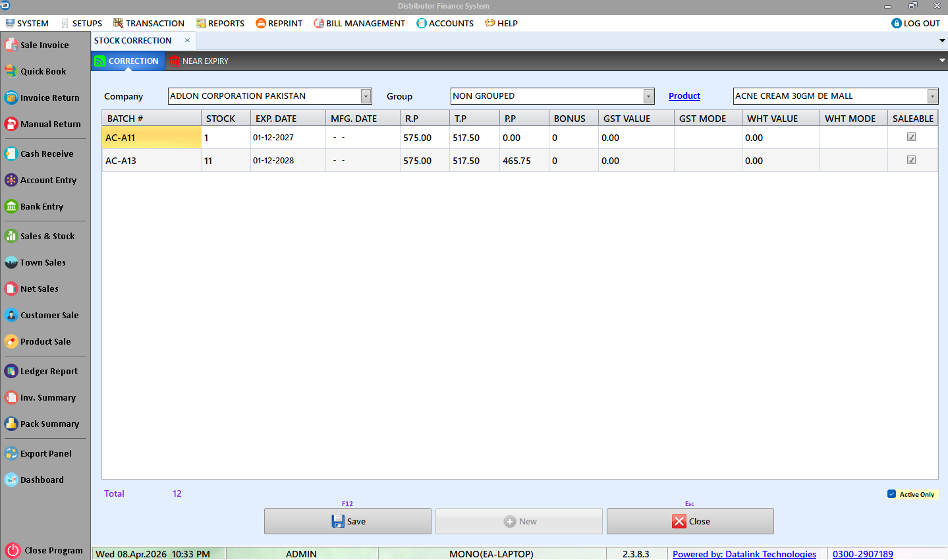Switch to the NEAR EXPIRY tab
The width and height of the screenshot is (948, 560).
pos(199,61)
